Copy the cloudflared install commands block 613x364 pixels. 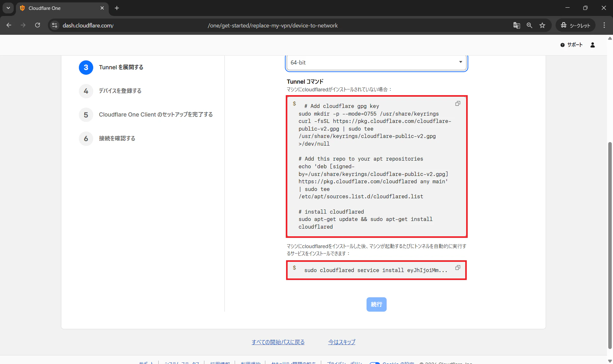point(458,103)
